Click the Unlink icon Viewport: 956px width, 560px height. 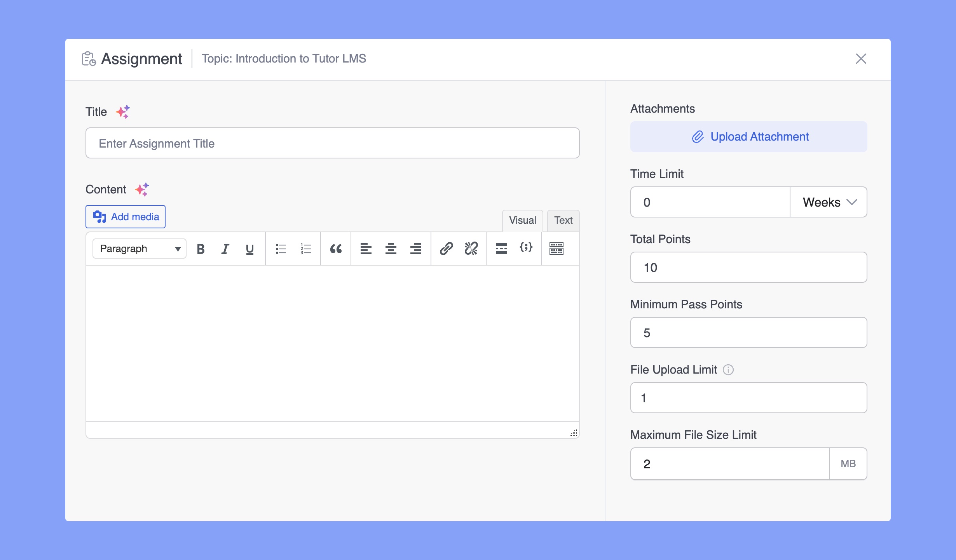(x=472, y=248)
